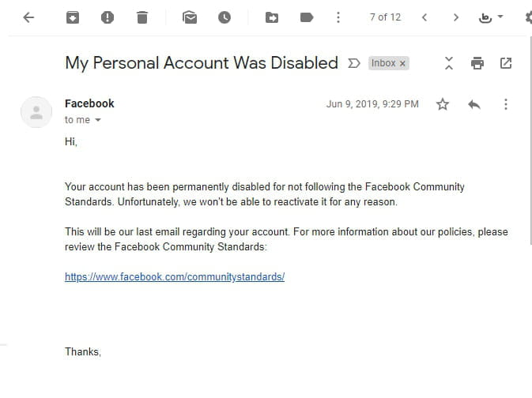Print this email
532x398 pixels.
[x=477, y=63]
